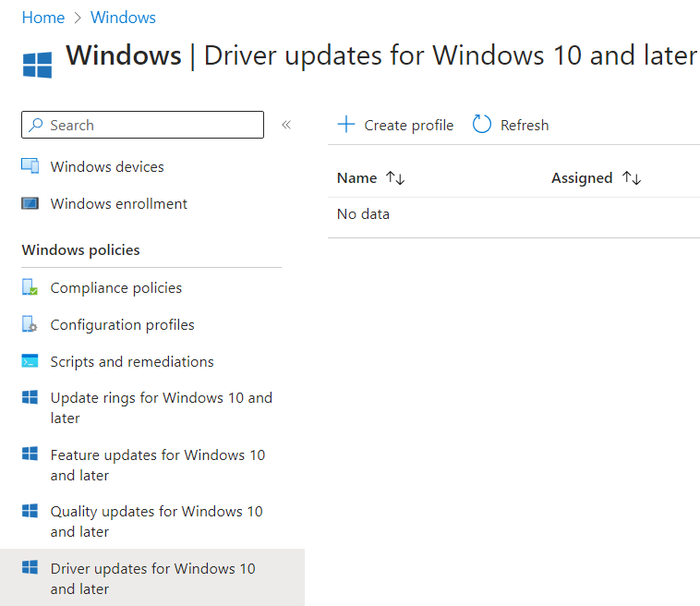Click Refresh button label
This screenshot has width=700, height=606.
tap(525, 126)
